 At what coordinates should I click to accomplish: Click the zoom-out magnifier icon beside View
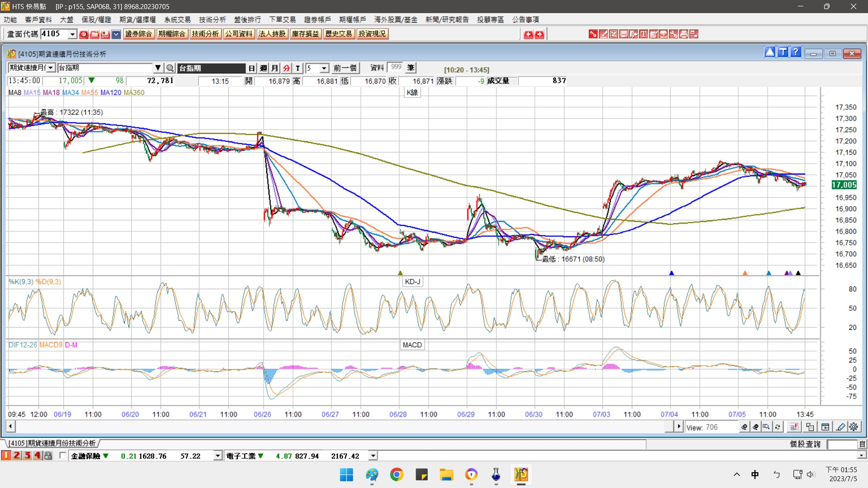(x=755, y=427)
